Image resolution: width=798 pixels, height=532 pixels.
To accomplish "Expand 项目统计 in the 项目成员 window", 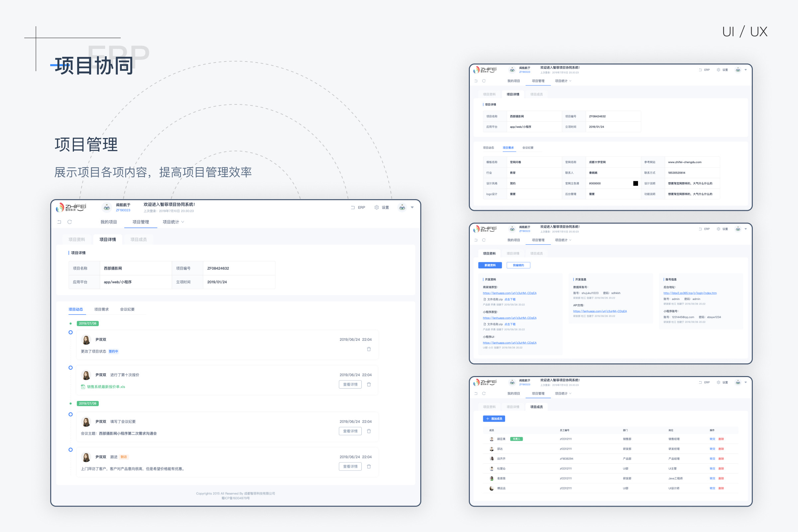I will [x=563, y=393].
